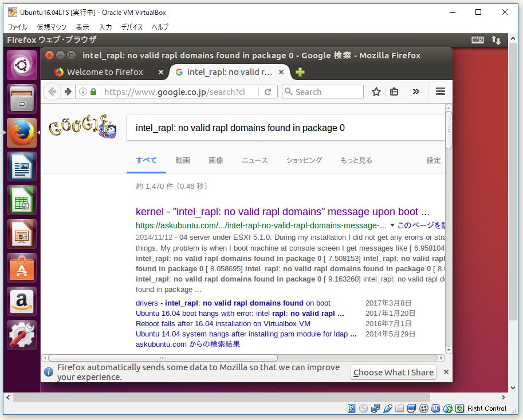Click the VirtualBox keyboard capture arrow icon
This screenshot has height=420, width=523.
(x=460, y=409)
